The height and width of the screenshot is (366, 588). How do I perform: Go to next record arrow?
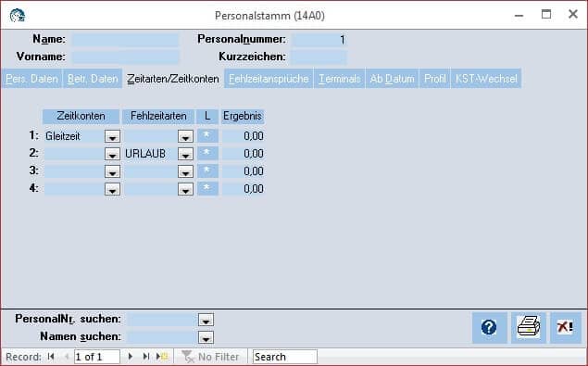[x=131, y=356]
